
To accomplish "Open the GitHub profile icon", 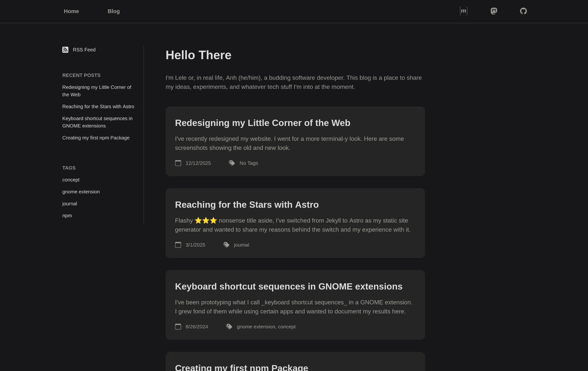I will (x=523, y=11).
